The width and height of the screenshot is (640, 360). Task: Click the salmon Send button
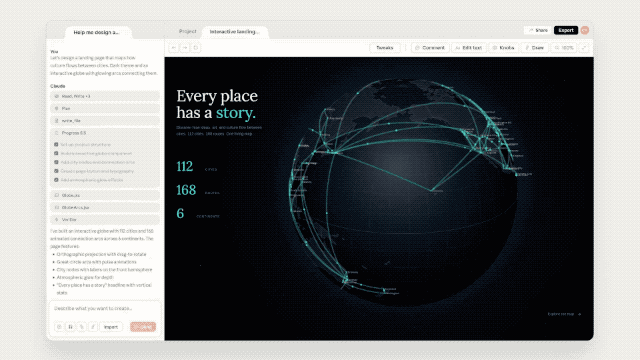pos(143,327)
